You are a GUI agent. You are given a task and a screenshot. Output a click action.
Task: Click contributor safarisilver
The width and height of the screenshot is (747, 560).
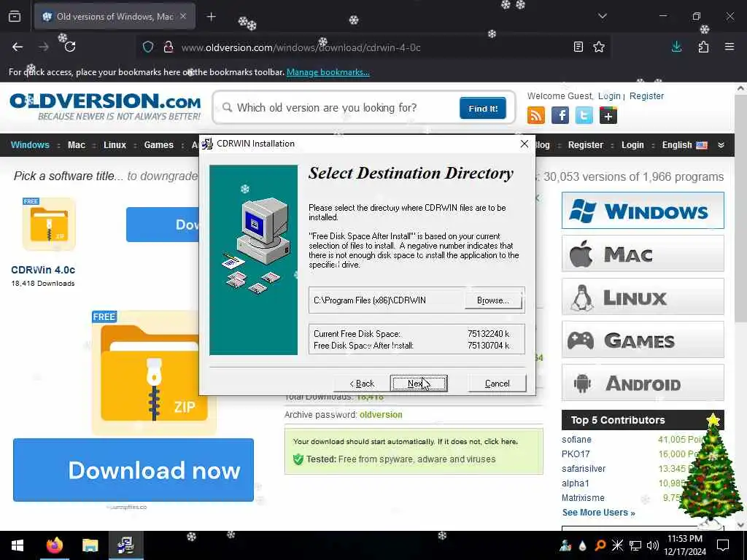(x=584, y=469)
